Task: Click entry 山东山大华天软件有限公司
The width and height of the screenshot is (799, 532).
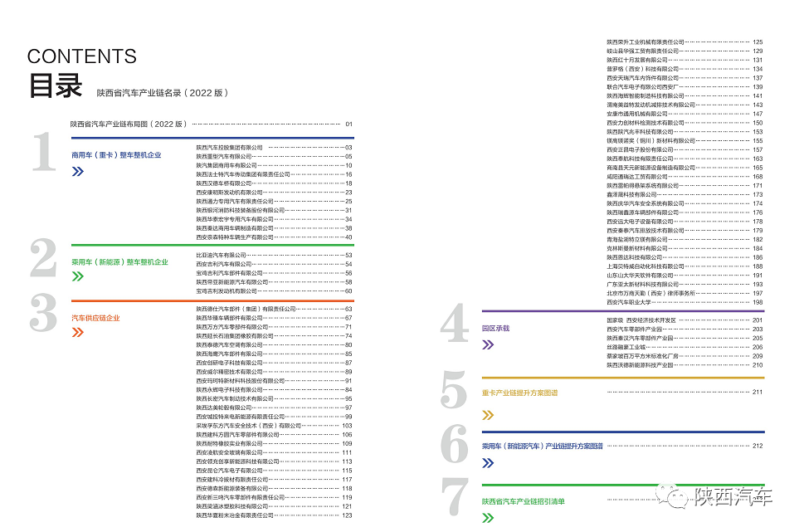Action: tap(640, 276)
